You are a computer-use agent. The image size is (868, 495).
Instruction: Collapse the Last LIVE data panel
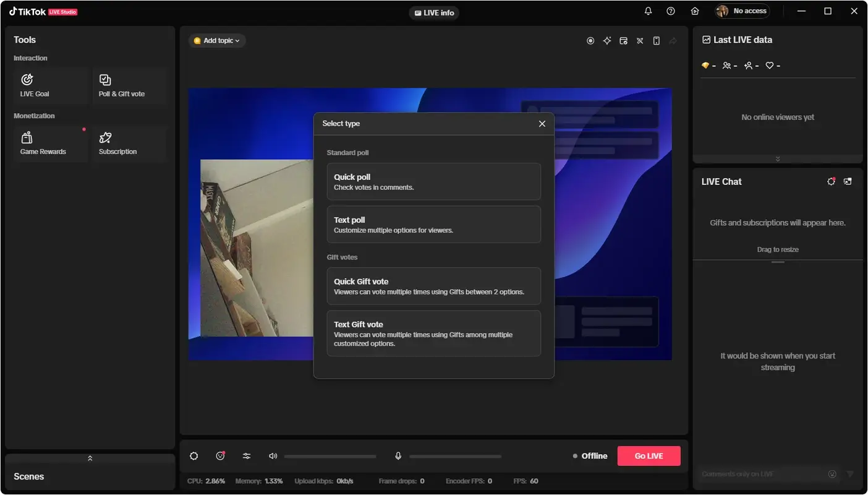(778, 158)
